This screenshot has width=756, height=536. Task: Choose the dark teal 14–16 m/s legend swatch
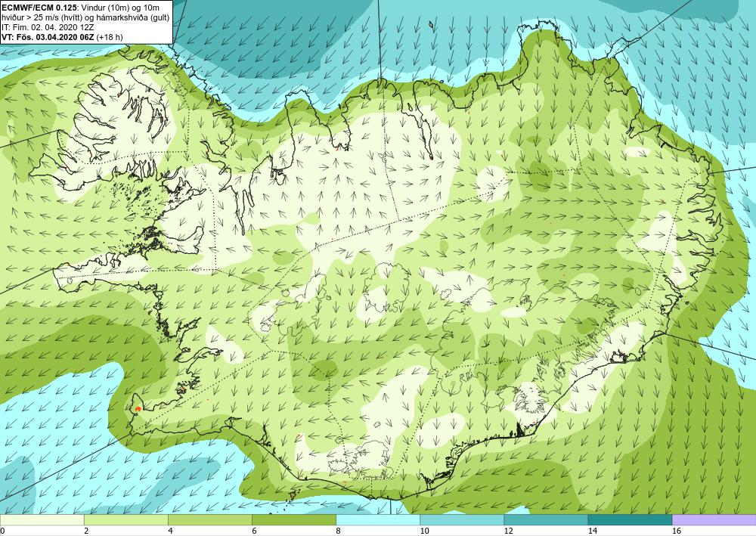630,520
